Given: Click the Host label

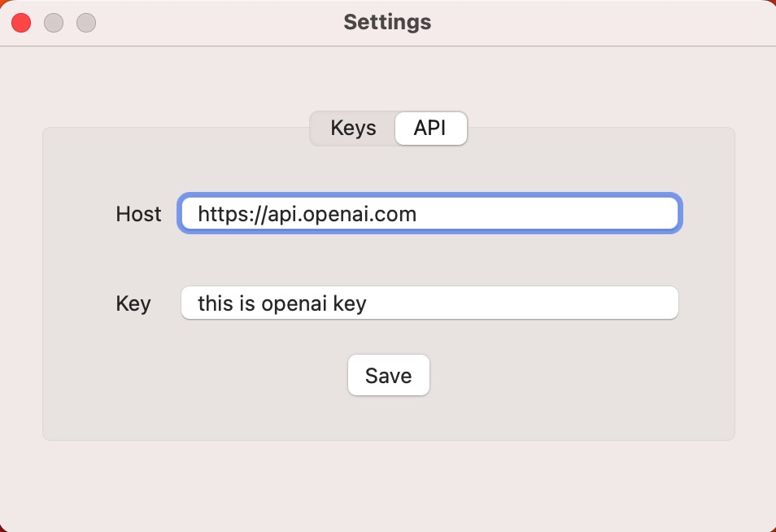Looking at the screenshot, I should point(138,214).
